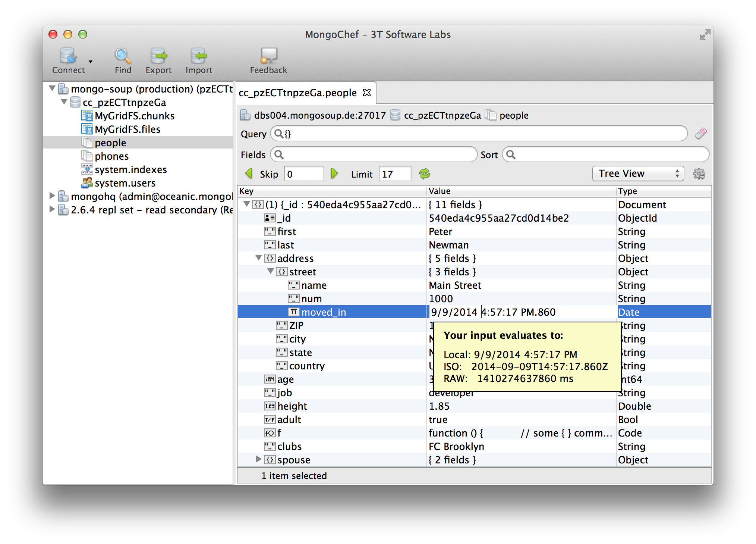Select the height Double field icon
This screenshot has width=756, height=544.
point(270,406)
